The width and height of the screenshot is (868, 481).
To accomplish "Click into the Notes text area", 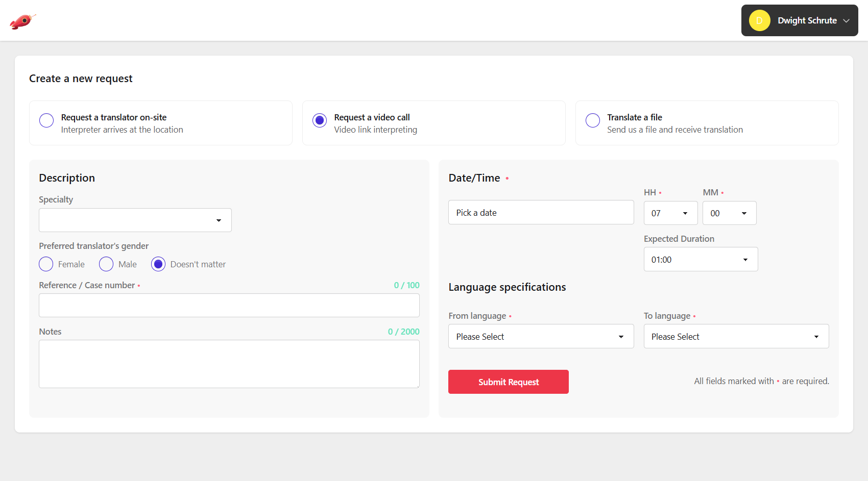I will [229, 364].
